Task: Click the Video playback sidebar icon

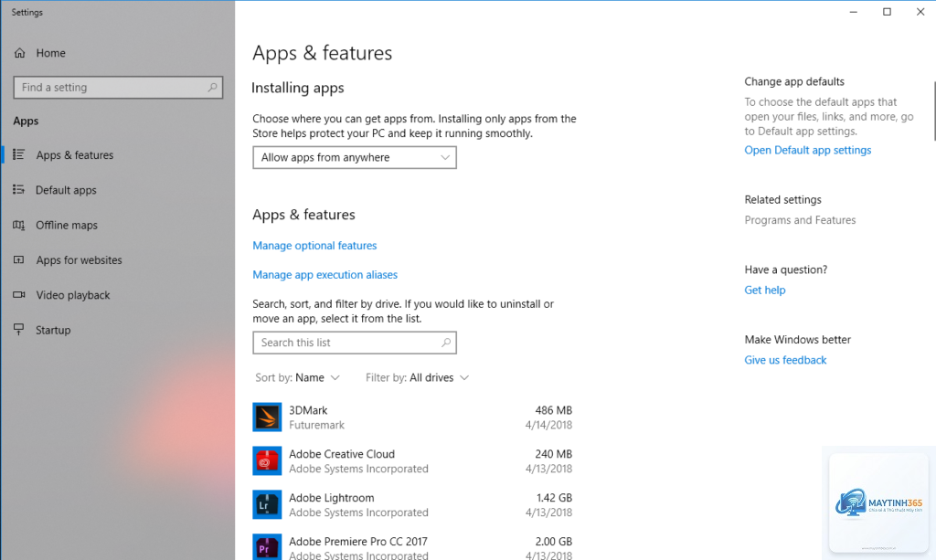Action: pyautogui.click(x=19, y=294)
